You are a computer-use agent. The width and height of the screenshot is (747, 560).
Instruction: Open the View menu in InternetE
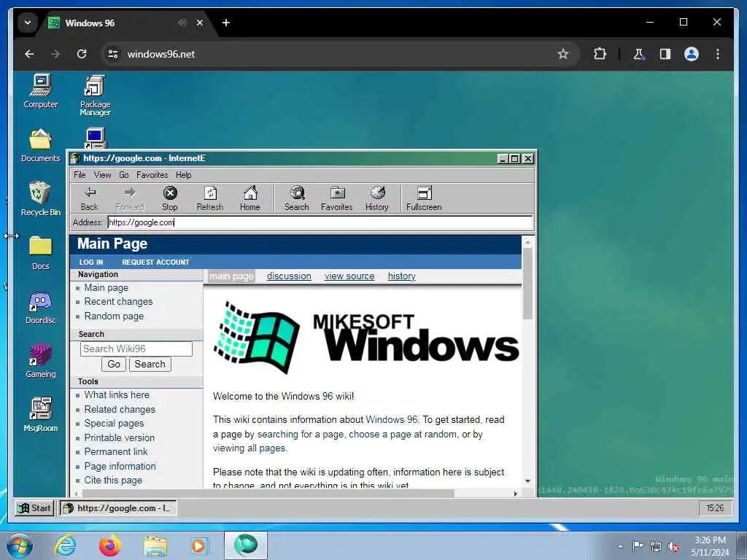pos(102,175)
